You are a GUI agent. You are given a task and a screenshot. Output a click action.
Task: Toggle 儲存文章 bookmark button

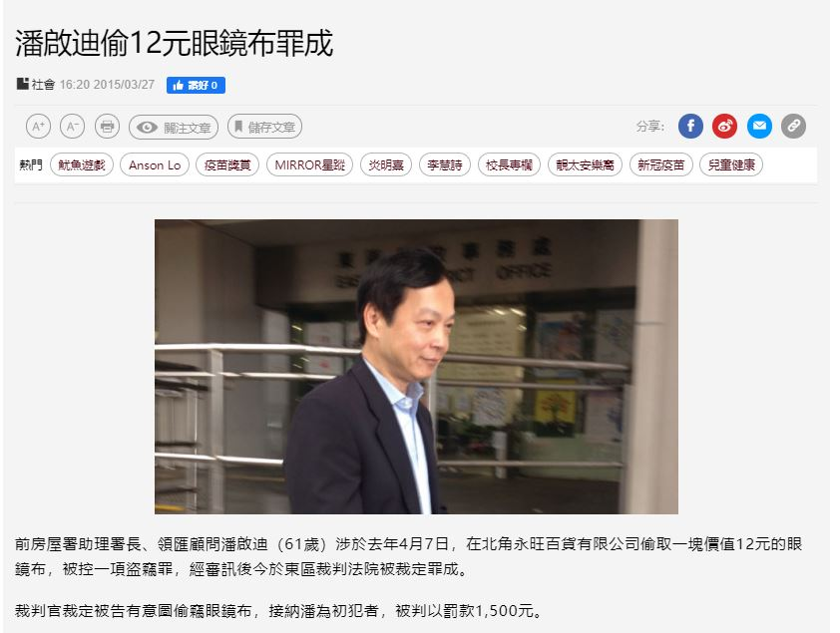point(264,127)
